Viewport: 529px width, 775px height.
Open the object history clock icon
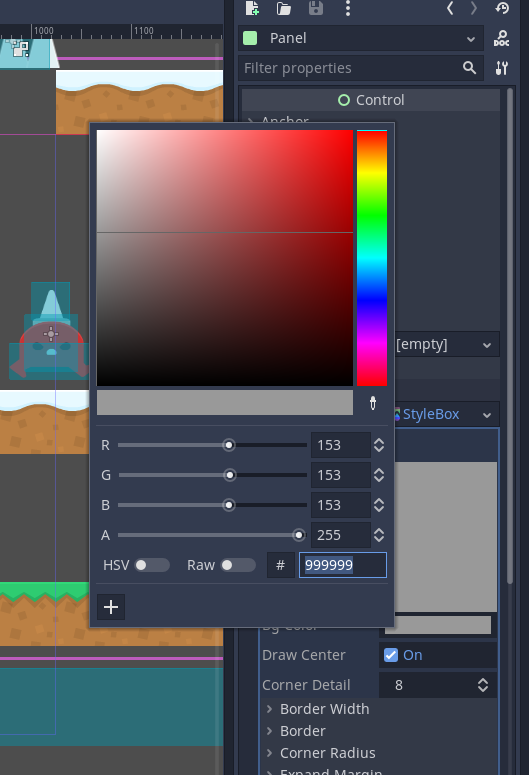click(502, 8)
